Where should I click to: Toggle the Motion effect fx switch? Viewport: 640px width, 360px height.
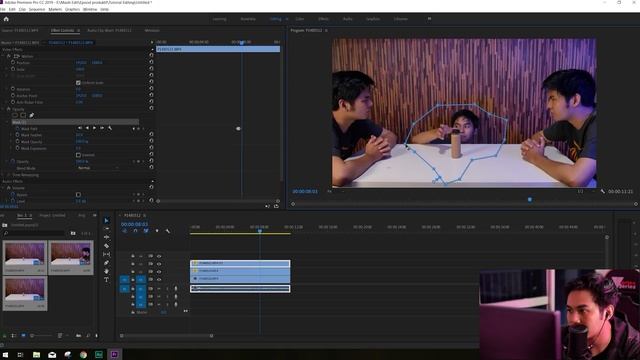9,56
